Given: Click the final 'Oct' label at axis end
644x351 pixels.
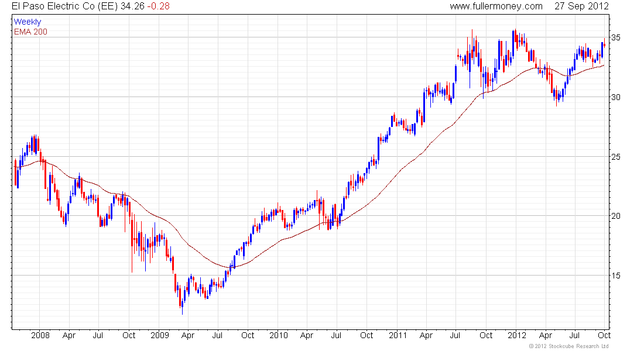Looking at the screenshot, I should (x=604, y=335).
